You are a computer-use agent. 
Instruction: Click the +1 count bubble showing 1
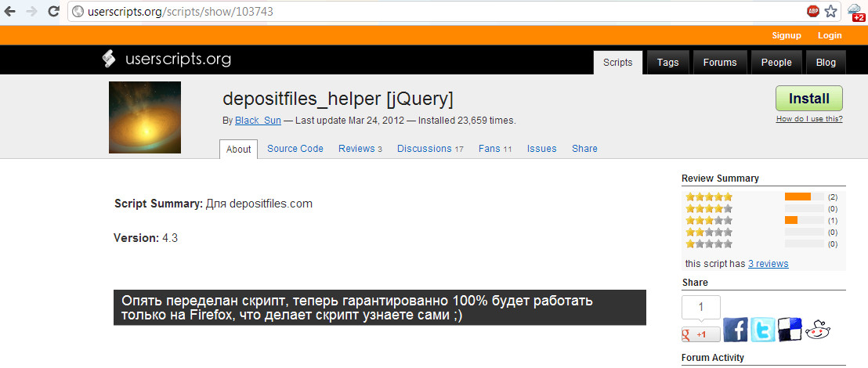coord(701,307)
